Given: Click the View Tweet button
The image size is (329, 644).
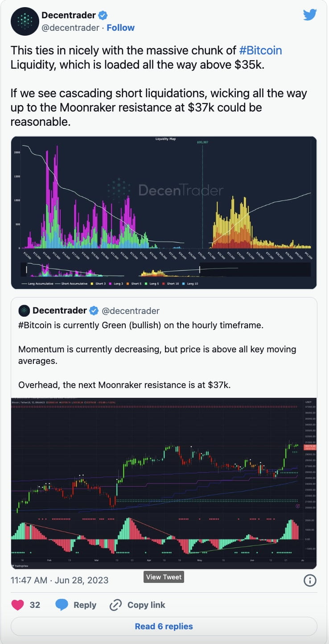Looking at the screenshot, I should point(164,577).
